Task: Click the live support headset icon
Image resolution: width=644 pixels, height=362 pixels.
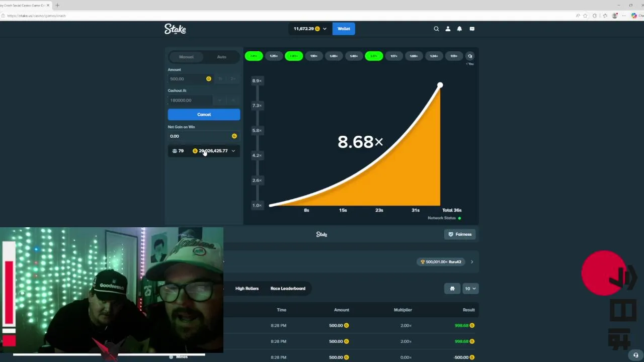Action: click(635, 355)
